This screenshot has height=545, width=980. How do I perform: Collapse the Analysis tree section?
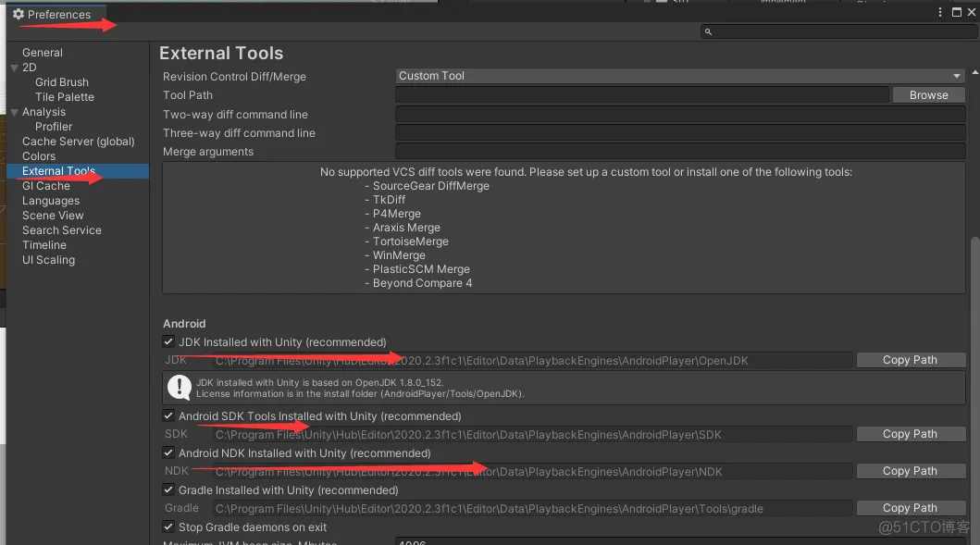pyautogui.click(x=15, y=113)
